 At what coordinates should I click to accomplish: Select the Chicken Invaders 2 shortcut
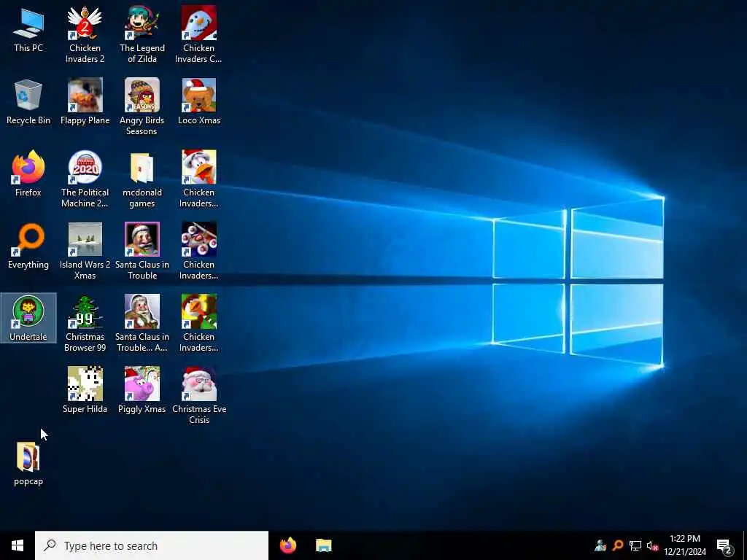coord(85,34)
